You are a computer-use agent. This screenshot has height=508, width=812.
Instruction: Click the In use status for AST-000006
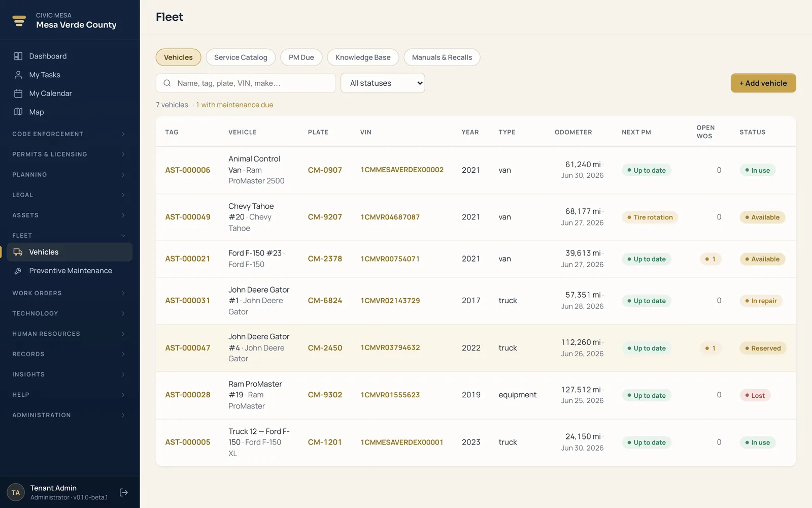tap(757, 170)
